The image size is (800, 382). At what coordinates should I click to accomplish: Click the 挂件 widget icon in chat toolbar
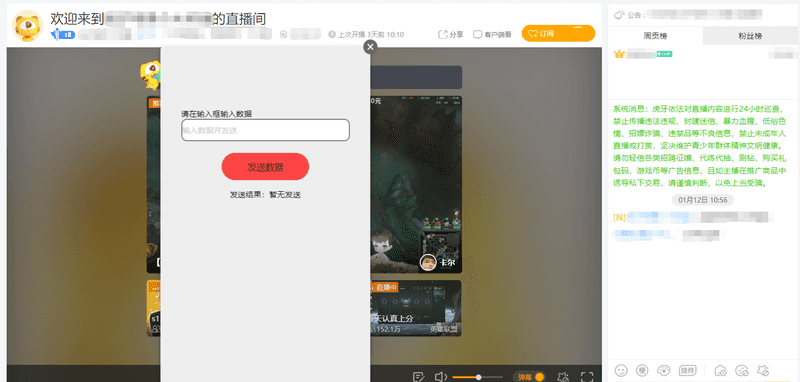coord(688,370)
